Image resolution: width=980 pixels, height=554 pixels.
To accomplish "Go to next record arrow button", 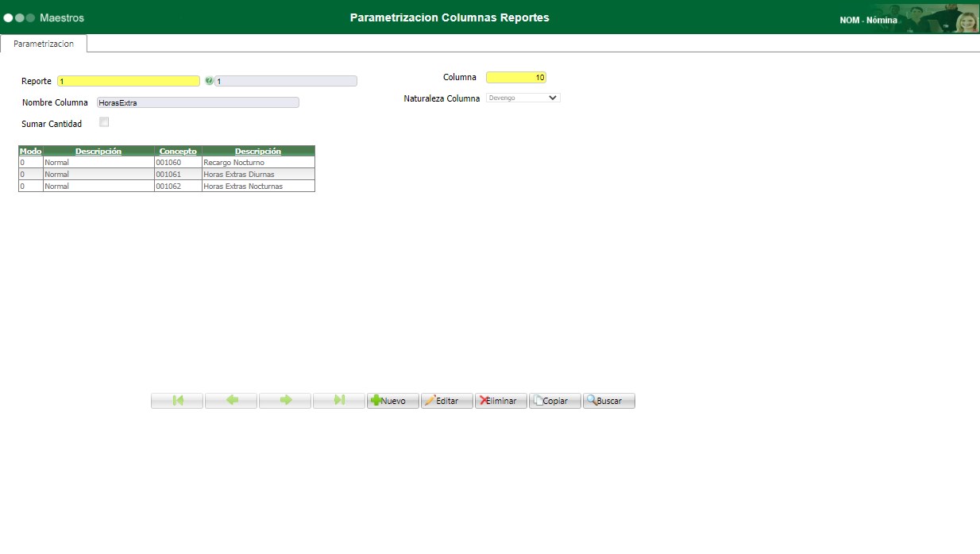I will [285, 401].
